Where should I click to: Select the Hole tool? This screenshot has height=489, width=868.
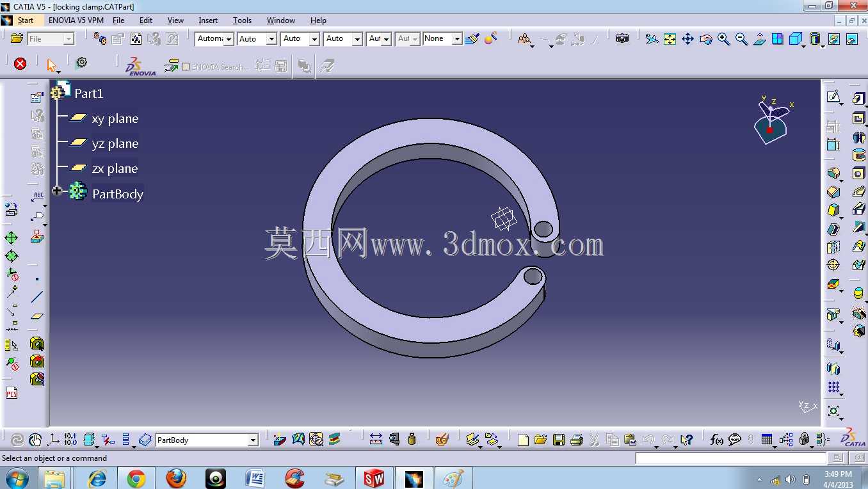(858, 173)
